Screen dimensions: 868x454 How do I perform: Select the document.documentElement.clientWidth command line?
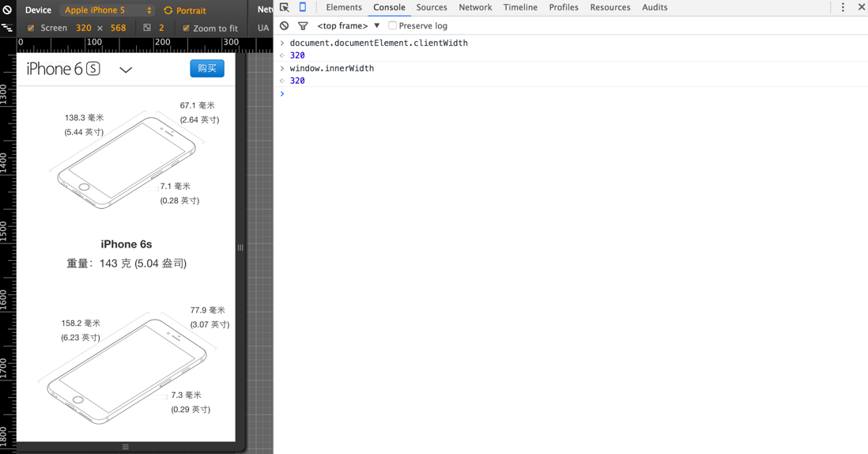(x=379, y=43)
